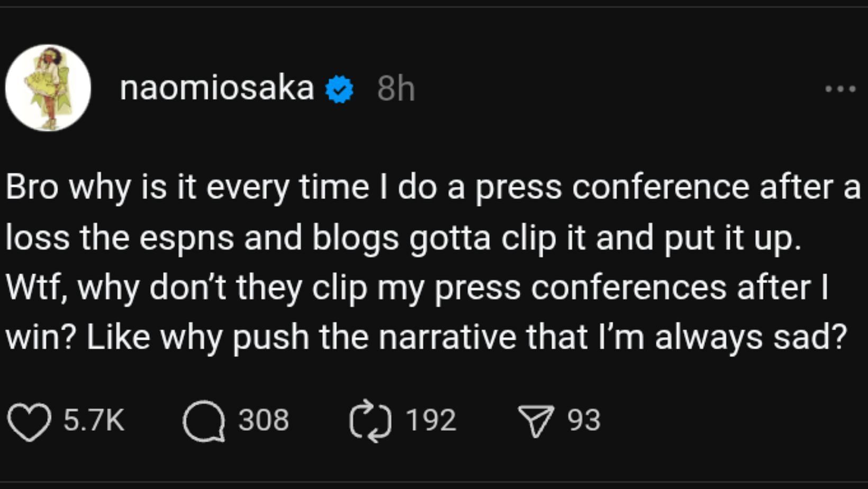The width and height of the screenshot is (868, 489).
Task: Click the blue verified badge
Action: (x=339, y=89)
